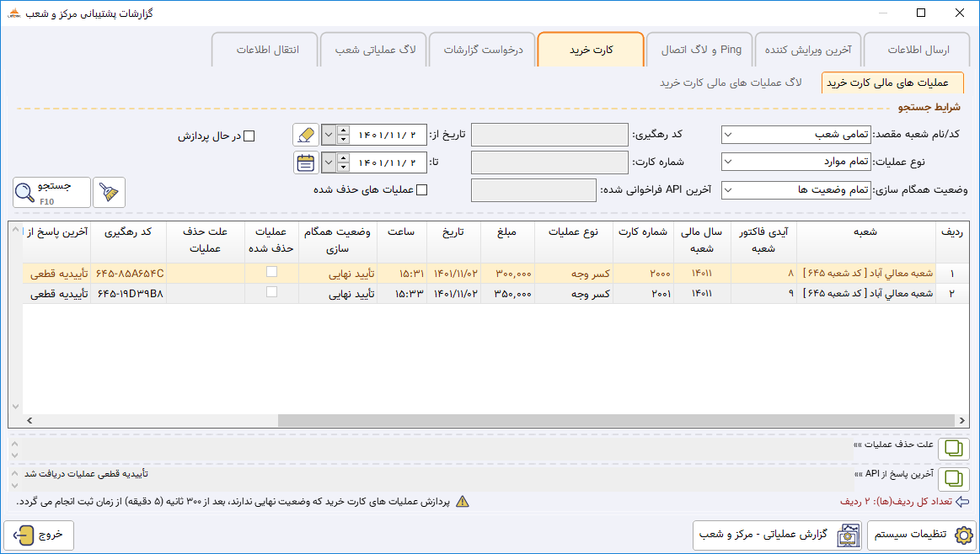Switch to the درخواست گزارشات tab
This screenshot has height=554, width=980.
483,50
